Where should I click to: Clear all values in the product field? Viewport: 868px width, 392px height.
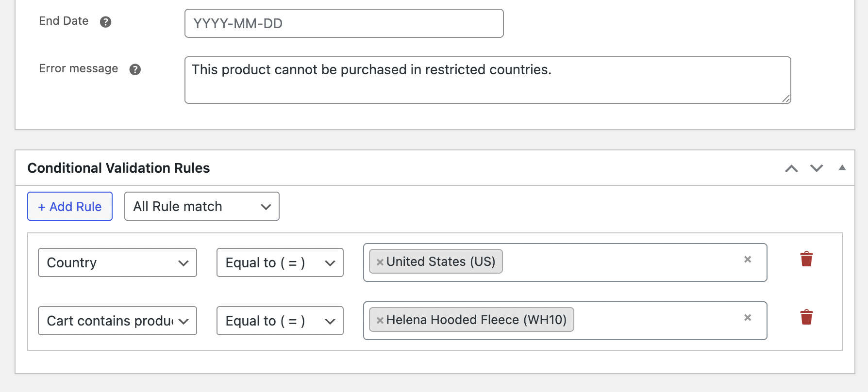(x=748, y=318)
